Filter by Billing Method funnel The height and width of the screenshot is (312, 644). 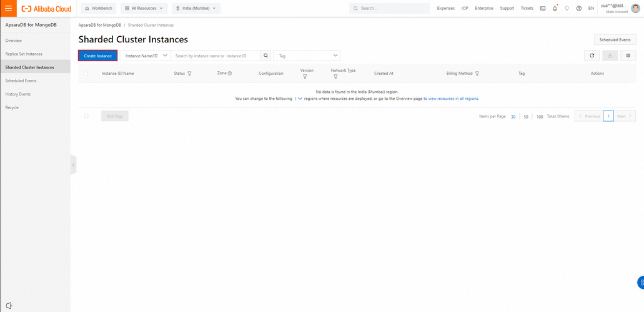pyautogui.click(x=477, y=74)
